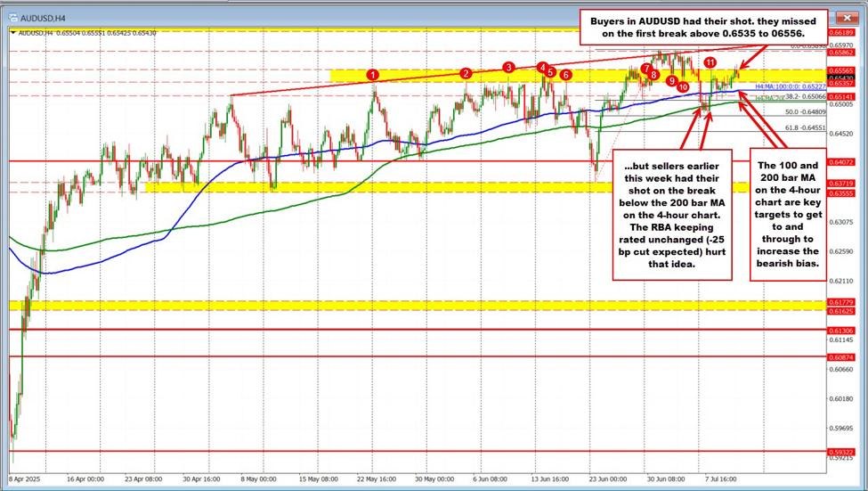Select the 0.61306 red price label
The width and height of the screenshot is (868, 491).
click(x=840, y=331)
